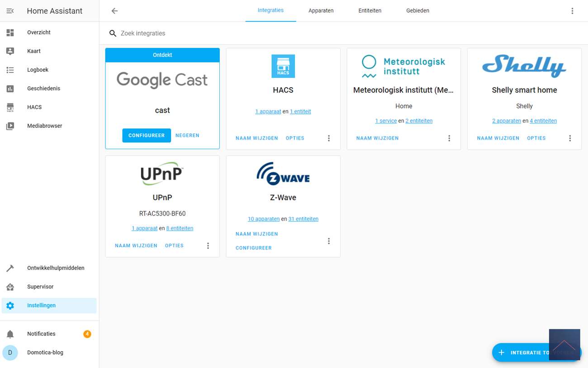Expand the Z-Wave card options menu
588x368 pixels.
tap(329, 241)
